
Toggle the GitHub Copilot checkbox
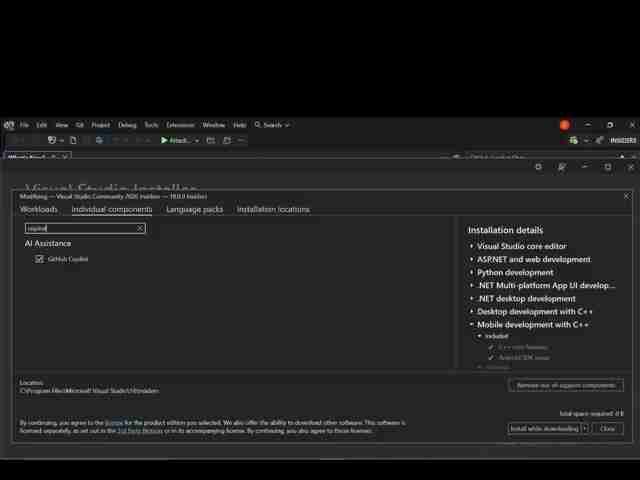pos(39,259)
